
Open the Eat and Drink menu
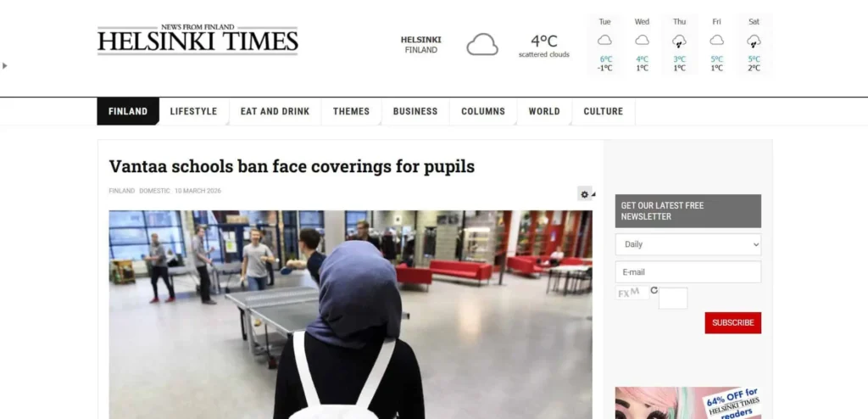pos(275,111)
